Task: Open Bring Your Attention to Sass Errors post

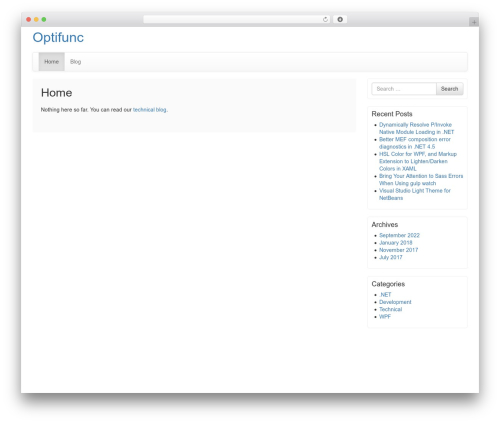Action: [x=421, y=180]
